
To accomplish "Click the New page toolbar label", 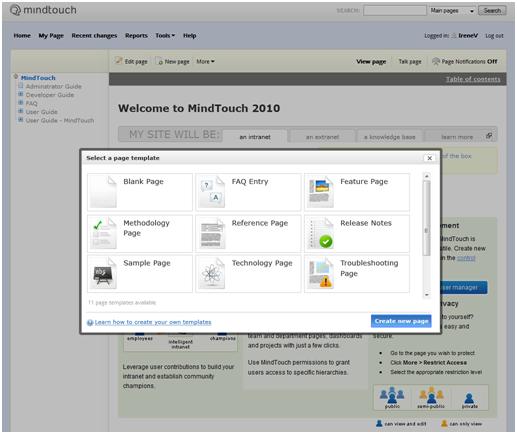I will point(177,62).
